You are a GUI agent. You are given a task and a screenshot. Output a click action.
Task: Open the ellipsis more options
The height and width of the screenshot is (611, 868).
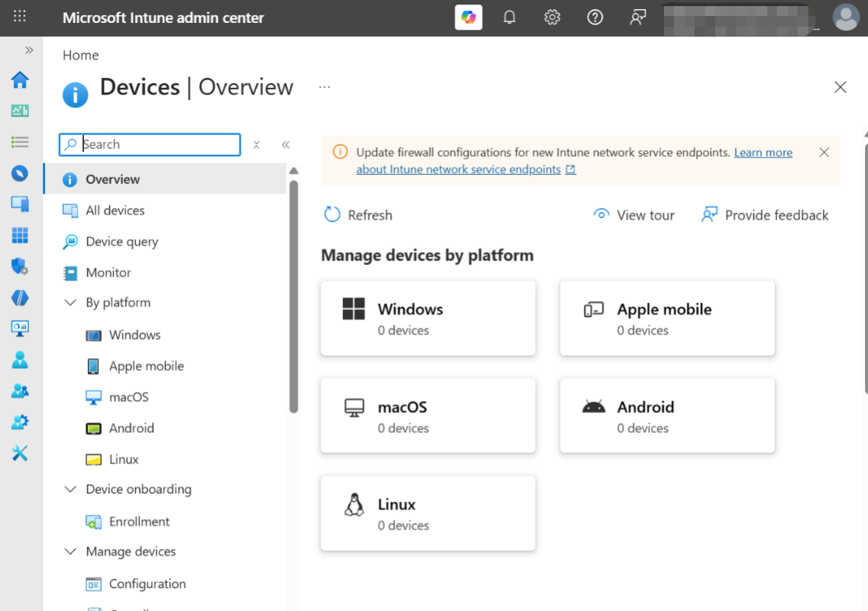(325, 87)
